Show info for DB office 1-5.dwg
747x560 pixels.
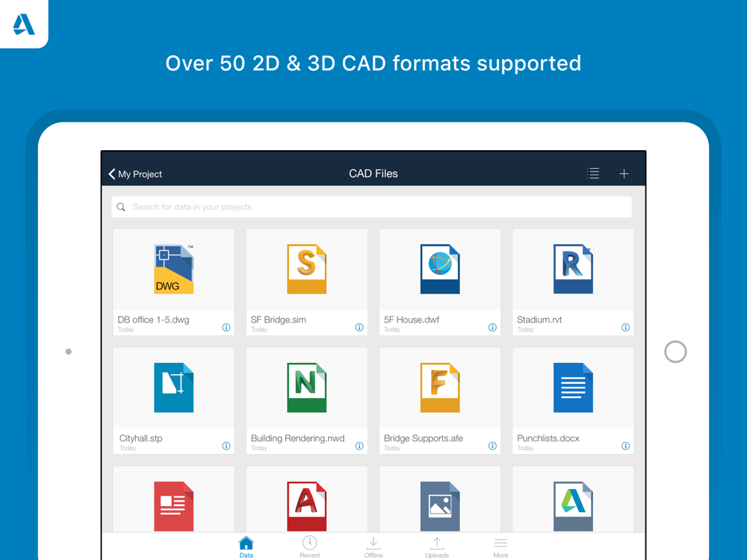pyautogui.click(x=226, y=327)
